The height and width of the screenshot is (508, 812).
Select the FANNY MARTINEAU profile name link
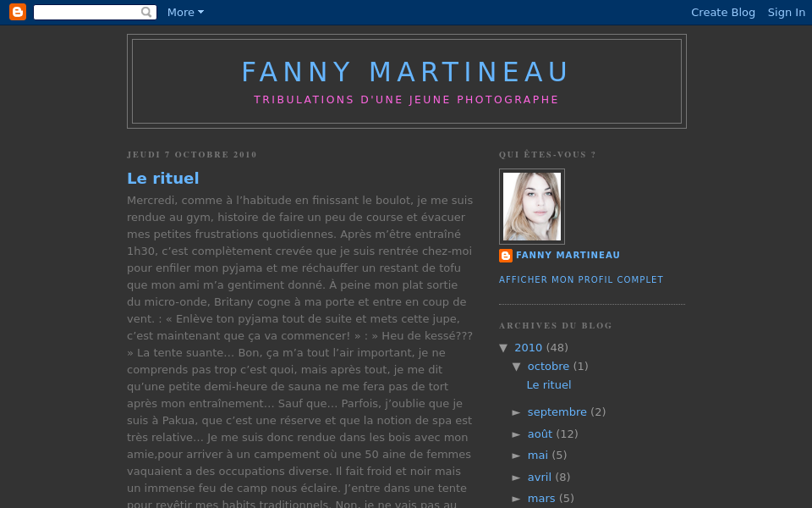[x=568, y=255]
